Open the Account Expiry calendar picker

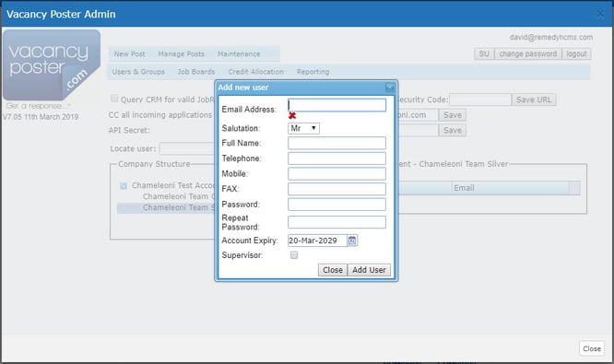[x=352, y=241]
